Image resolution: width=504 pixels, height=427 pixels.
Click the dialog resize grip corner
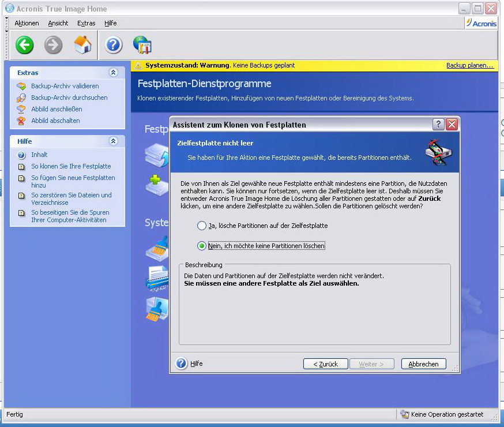(x=456, y=369)
